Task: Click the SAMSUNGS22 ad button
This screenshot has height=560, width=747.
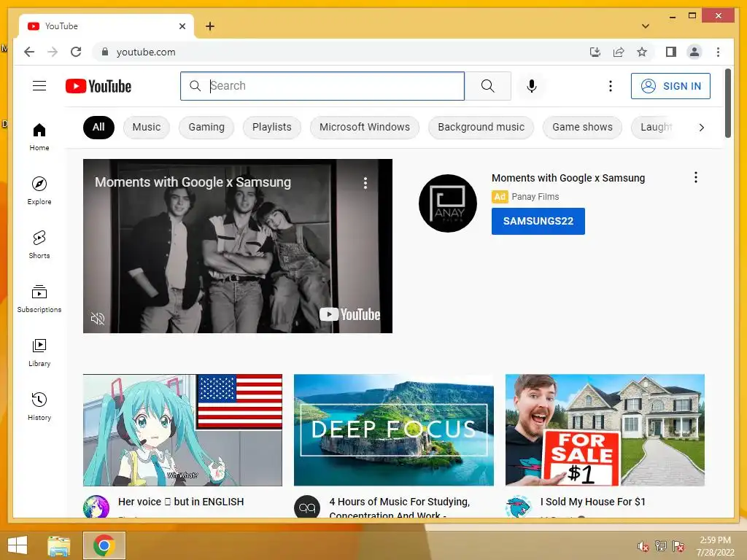Action: 538,221
